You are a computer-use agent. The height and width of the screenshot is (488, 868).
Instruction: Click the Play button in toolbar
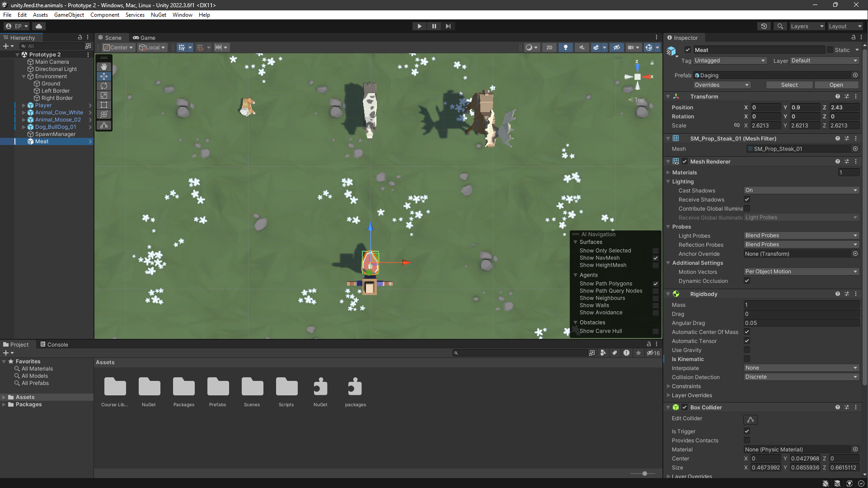(x=419, y=26)
